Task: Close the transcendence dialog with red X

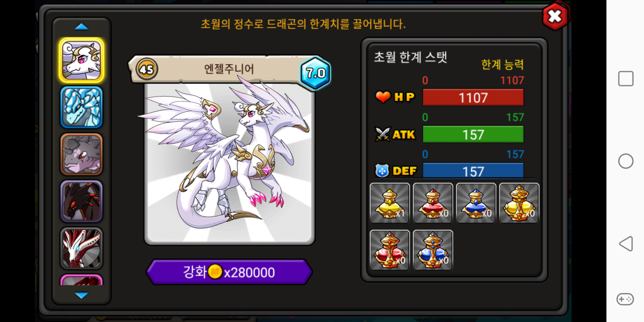Action: tap(555, 17)
